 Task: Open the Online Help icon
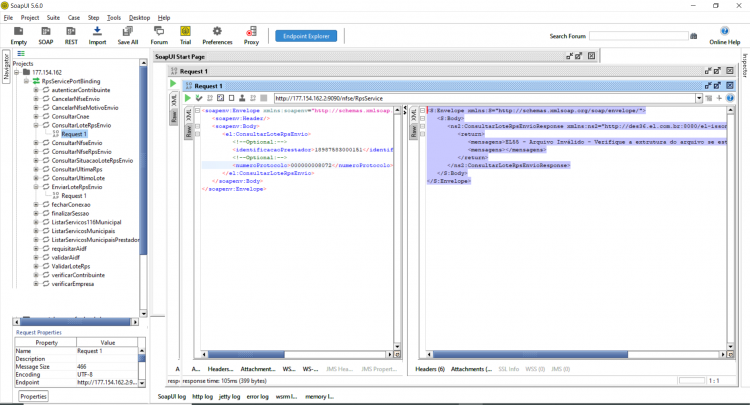click(725, 32)
